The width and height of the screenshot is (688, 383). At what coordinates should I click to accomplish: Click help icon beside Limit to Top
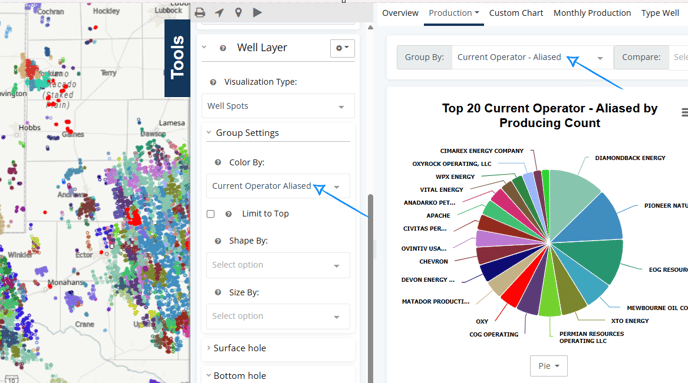[x=229, y=214]
